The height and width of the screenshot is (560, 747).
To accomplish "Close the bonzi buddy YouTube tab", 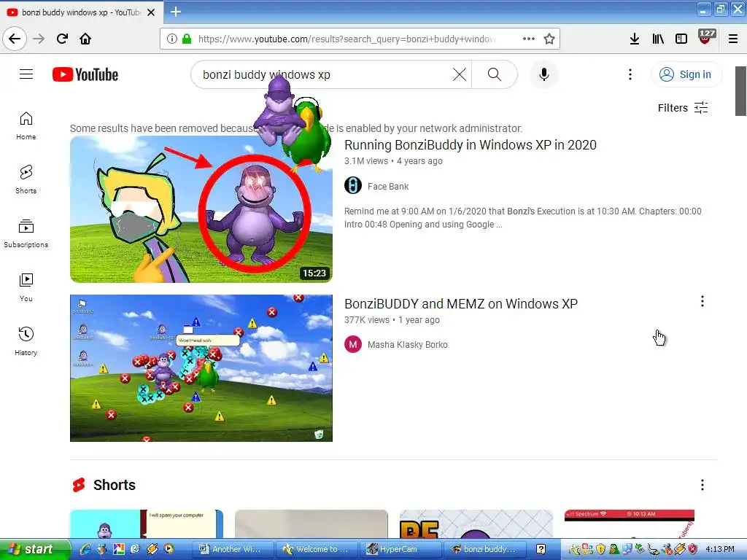I will 151,12.
